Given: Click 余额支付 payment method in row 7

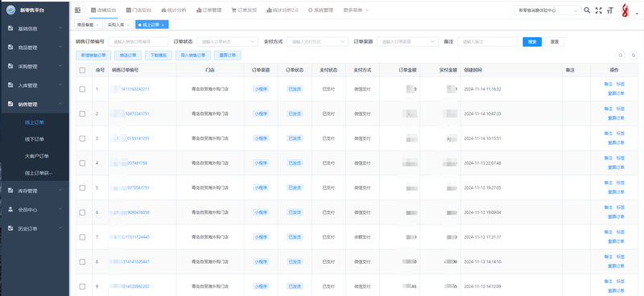Looking at the screenshot, I should pos(362,237).
